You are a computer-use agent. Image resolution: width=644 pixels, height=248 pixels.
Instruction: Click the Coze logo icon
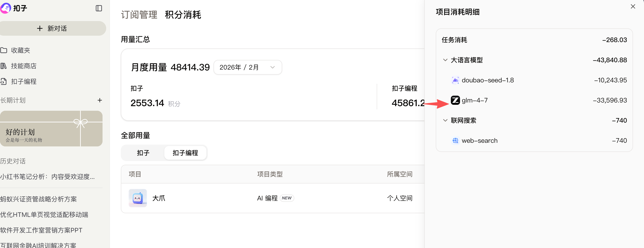point(5,8)
